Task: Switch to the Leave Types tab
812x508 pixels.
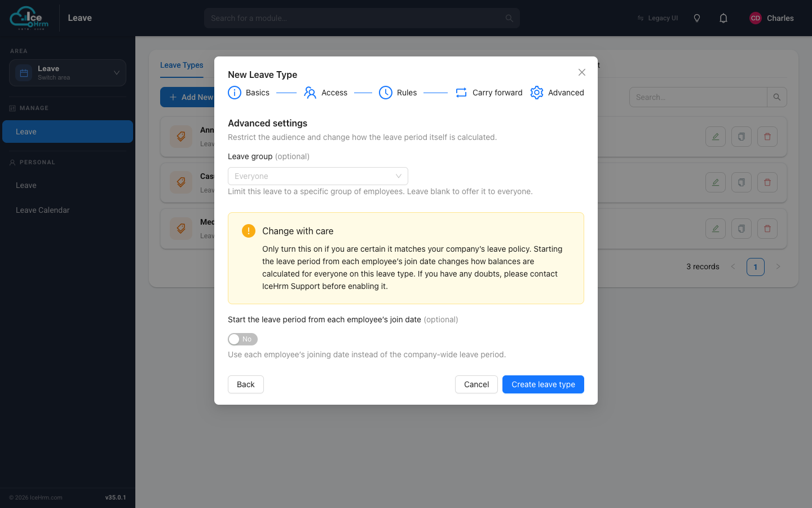Action: click(x=182, y=65)
